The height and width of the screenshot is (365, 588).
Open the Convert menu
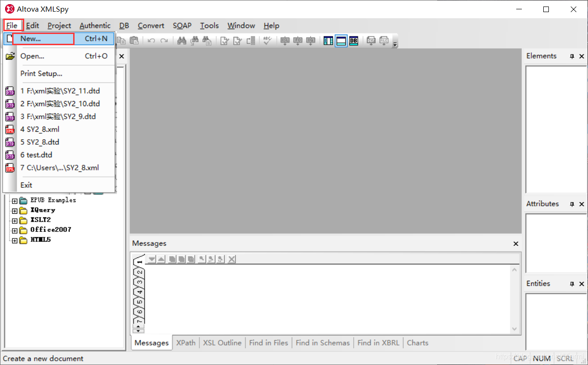click(x=151, y=26)
